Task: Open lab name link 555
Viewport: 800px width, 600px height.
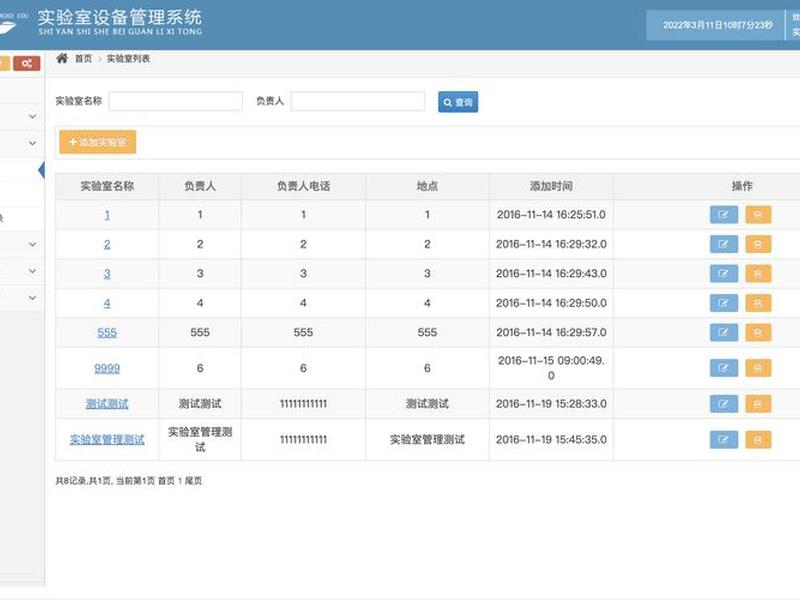Action: click(x=107, y=333)
